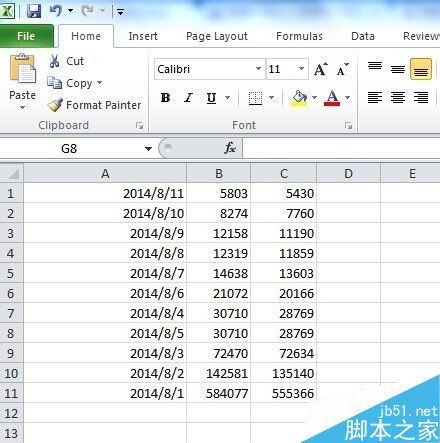Screen dimensions: 440x443
Task: Click the Copy button
Action: (70, 83)
